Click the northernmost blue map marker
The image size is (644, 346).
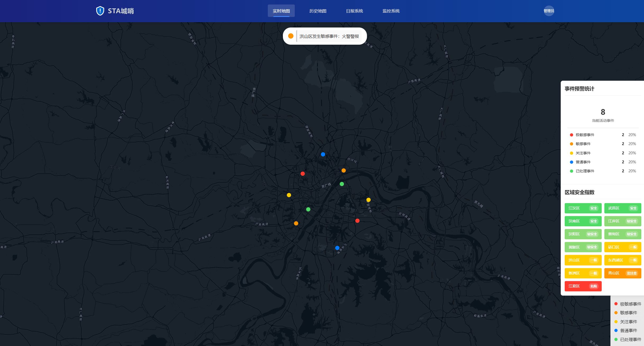[323, 154]
